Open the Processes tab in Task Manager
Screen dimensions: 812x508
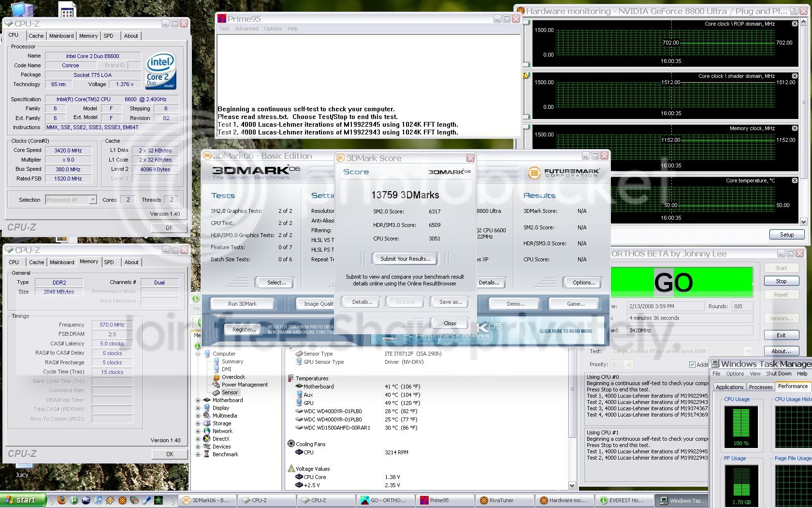pos(760,387)
